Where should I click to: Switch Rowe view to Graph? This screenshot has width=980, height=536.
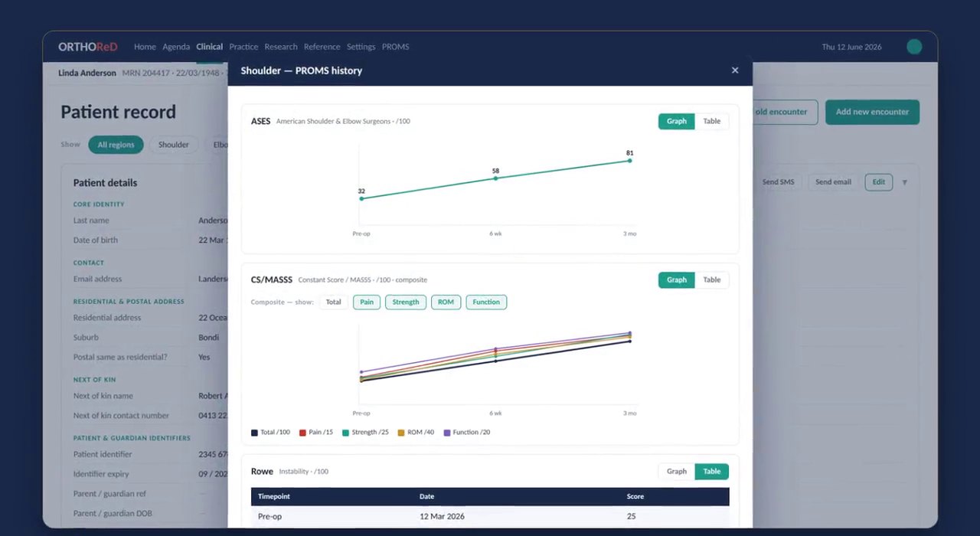click(677, 471)
